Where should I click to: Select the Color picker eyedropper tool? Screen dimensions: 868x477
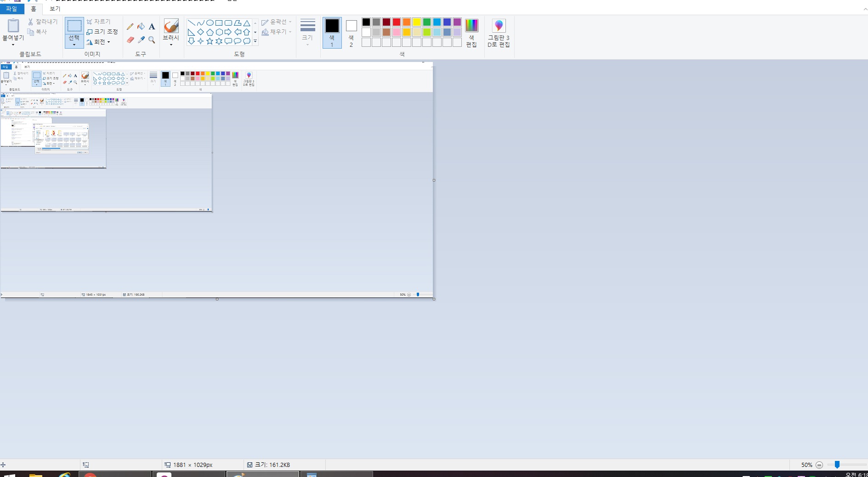tap(141, 40)
